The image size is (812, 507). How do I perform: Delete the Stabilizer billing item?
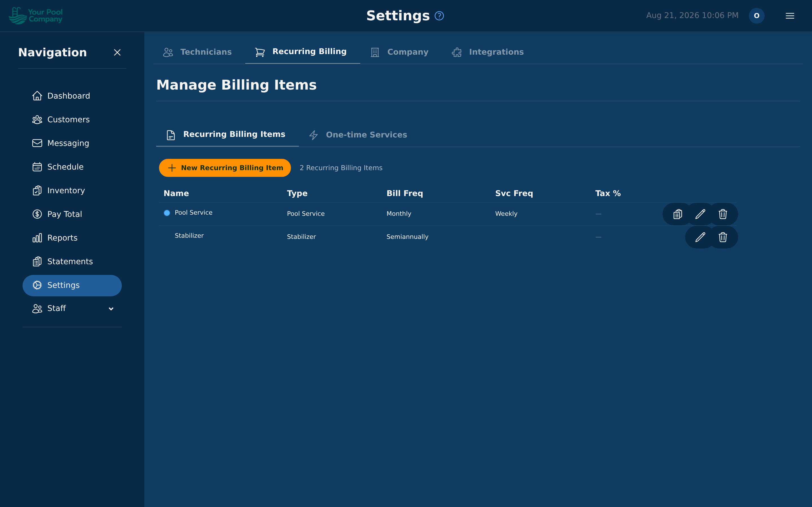[723, 237]
